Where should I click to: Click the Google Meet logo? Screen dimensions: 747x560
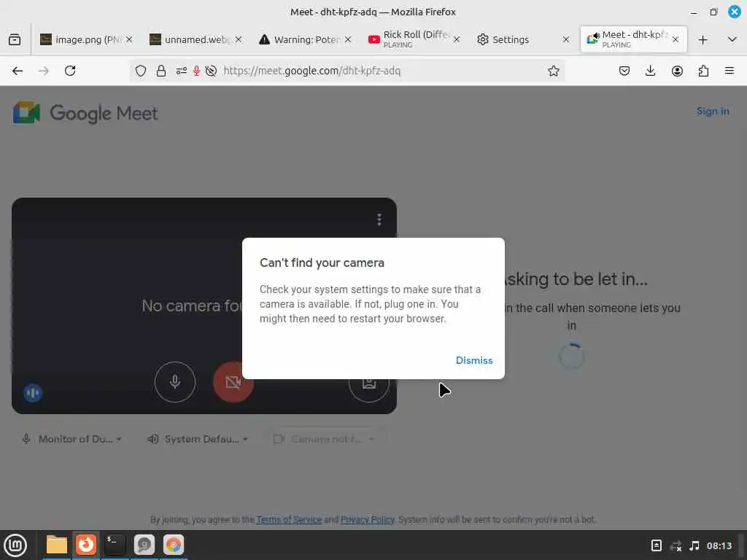pyautogui.click(x=85, y=113)
